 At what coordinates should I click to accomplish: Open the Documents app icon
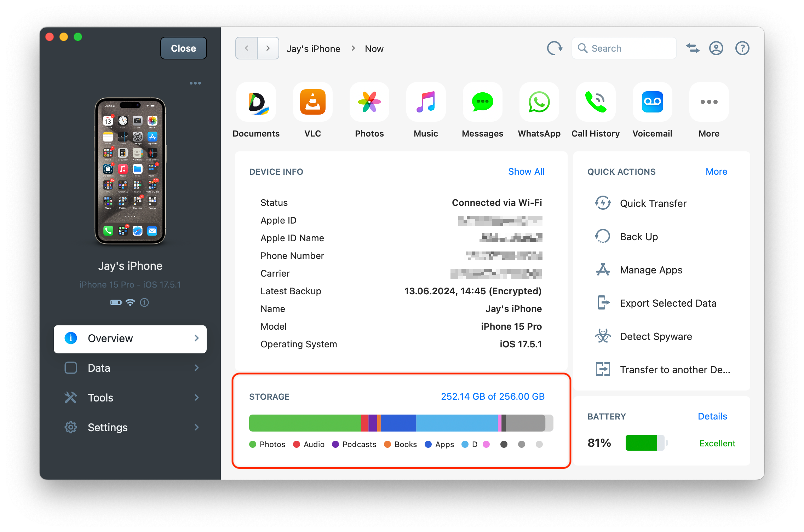[256, 102]
